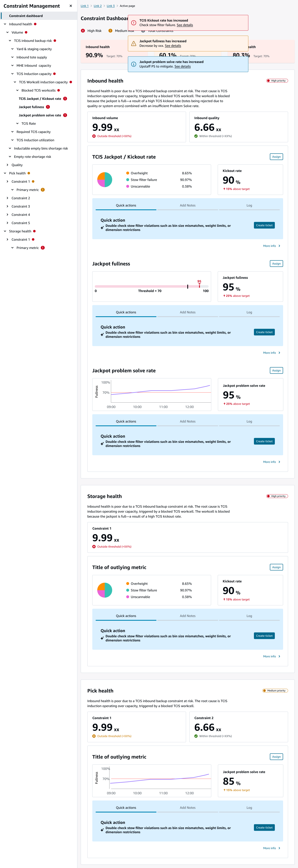Open See details in TCIS Kickout rate alert
298x868 pixels.
(x=185, y=25)
